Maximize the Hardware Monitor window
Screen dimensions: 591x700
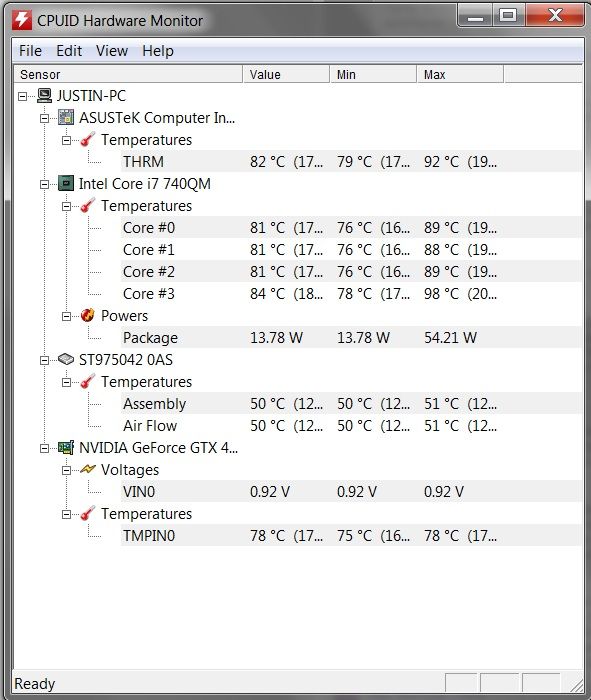pos(508,16)
